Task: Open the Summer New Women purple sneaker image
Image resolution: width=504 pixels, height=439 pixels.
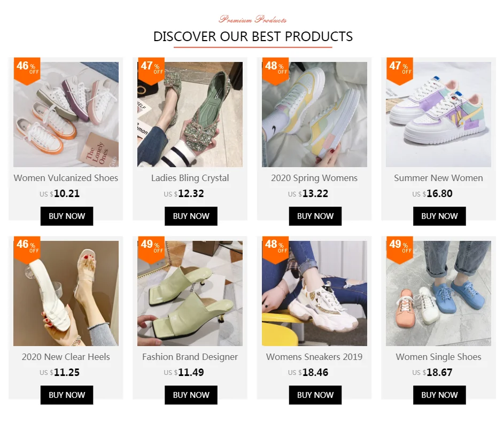Action: click(438, 114)
